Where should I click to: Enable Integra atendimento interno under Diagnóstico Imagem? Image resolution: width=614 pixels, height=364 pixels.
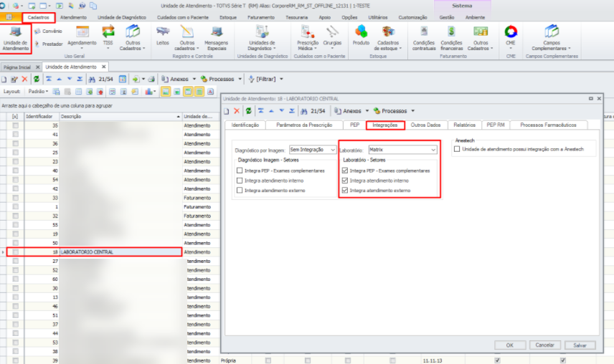pyautogui.click(x=240, y=181)
